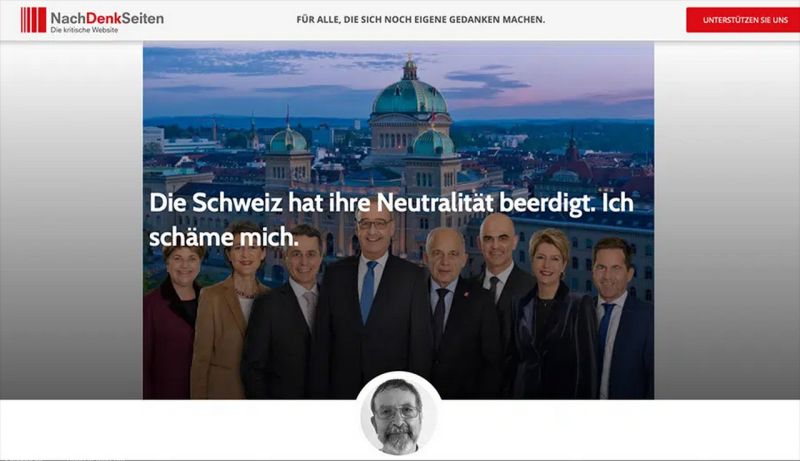Image resolution: width=800 pixels, height=461 pixels.
Task: Open the NachDenkSeiten wordmark home link
Action: click(107, 18)
